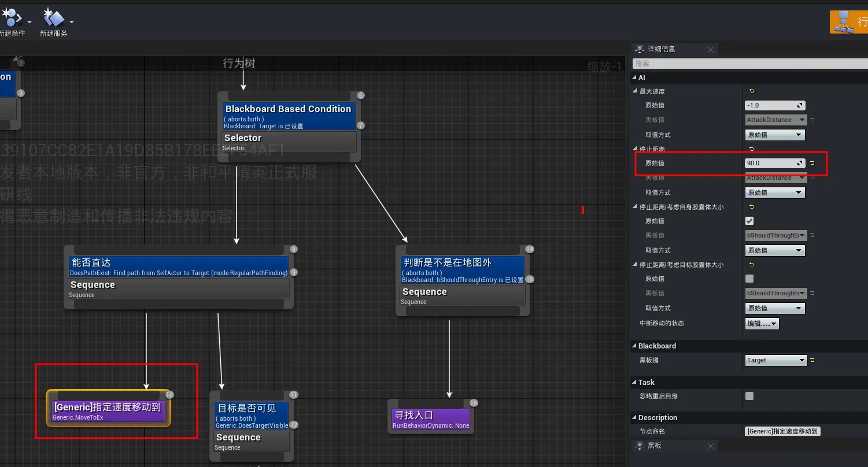Close the 详细信息 details tab

click(711, 50)
